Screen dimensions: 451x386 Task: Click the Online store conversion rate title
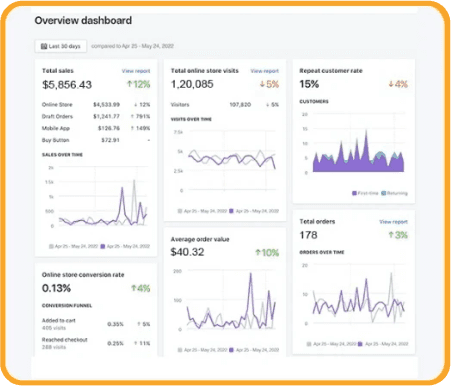[x=83, y=275]
